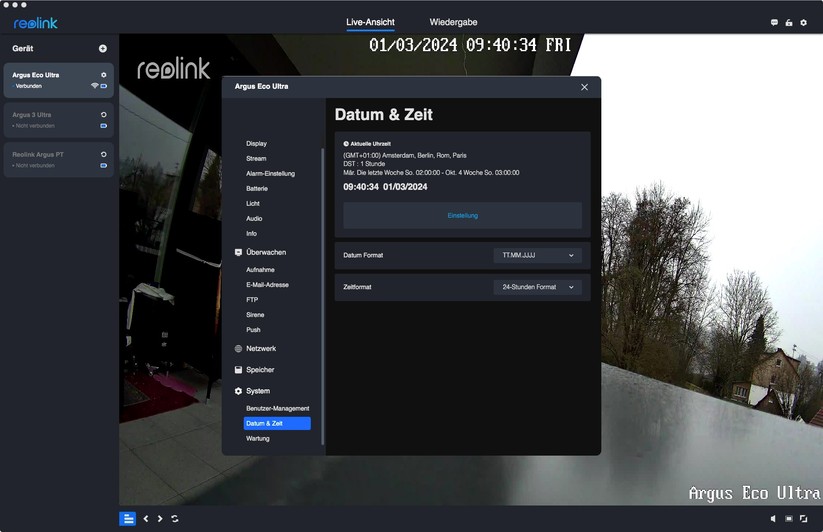Select the Argus 3 Ultra device card
This screenshot has width=823, height=532.
pyautogui.click(x=58, y=120)
